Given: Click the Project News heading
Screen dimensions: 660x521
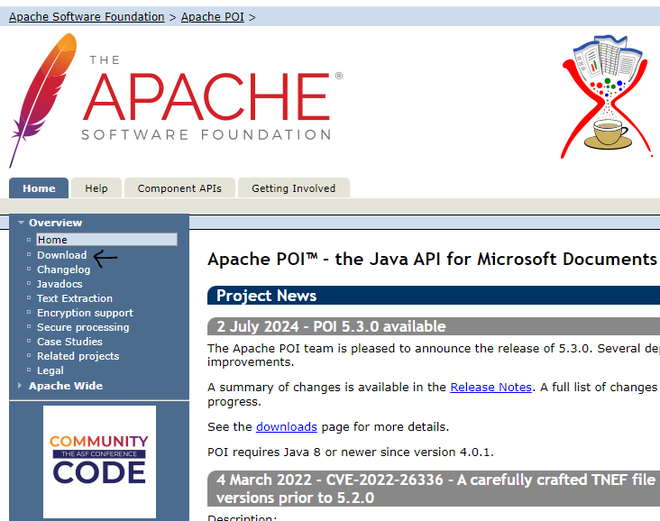Looking at the screenshot, I should pyautogui.click(x=434, y=295).
